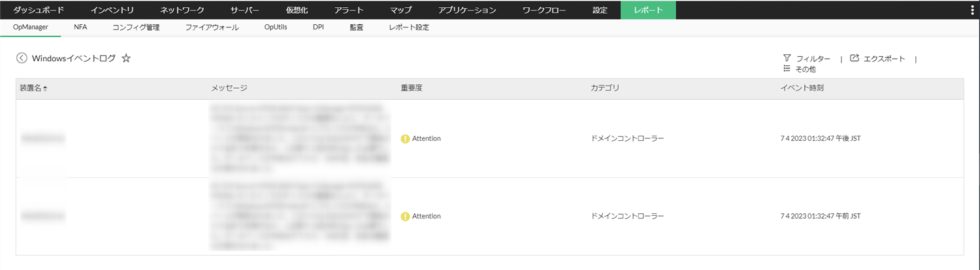Go to the アラート menu
980x270 pixels.
pos(349,10)
